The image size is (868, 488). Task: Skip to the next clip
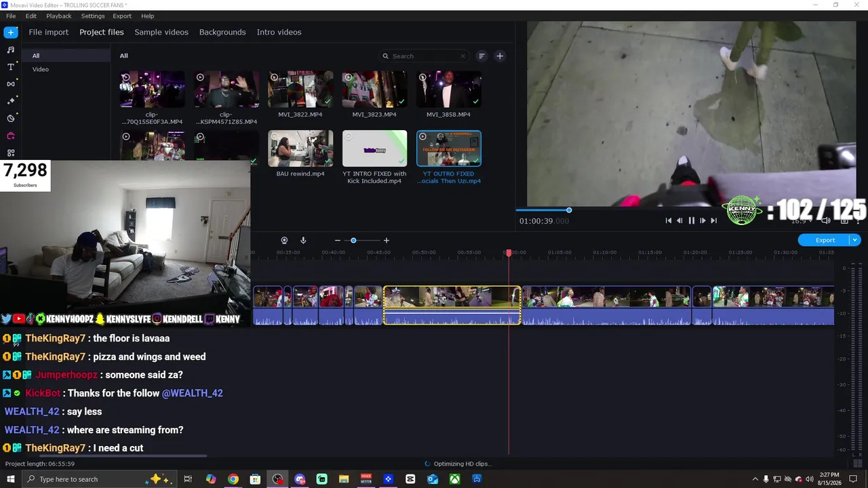coord(713,221)
